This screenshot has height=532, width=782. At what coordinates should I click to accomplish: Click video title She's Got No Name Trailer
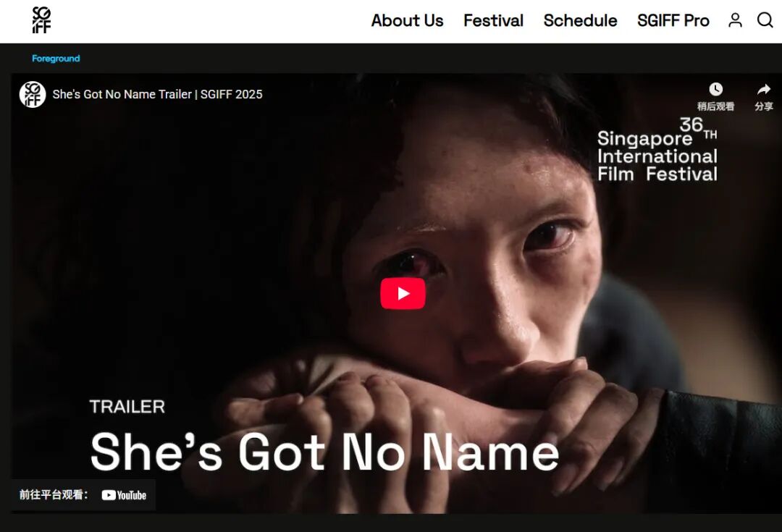coord(157,94)
